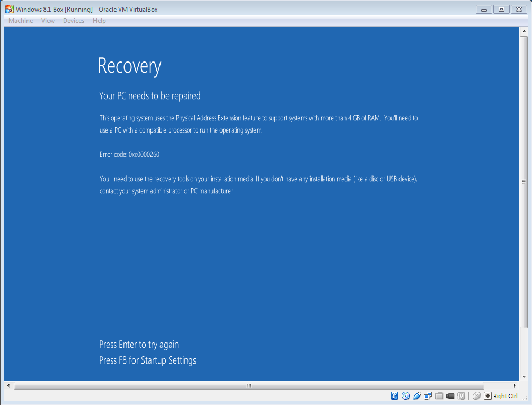This screenshot has width=532, height=405.
Task: Click the vertical scrollbar thumb
Action: pos(524,182)
